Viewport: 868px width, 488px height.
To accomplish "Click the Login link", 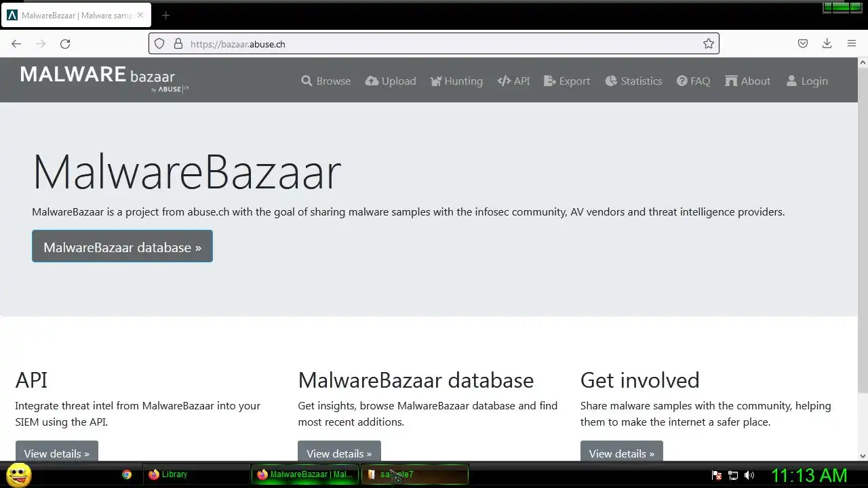I will coord(807,81).
